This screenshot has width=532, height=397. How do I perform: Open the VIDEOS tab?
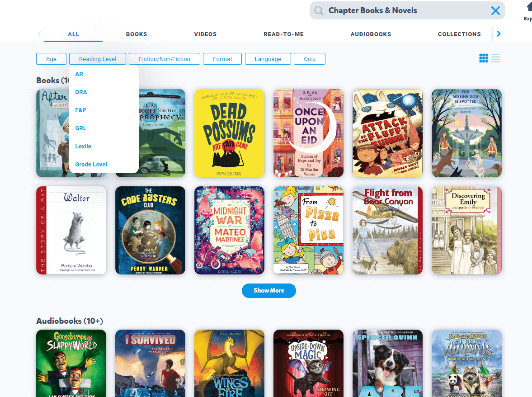[205, 34]
